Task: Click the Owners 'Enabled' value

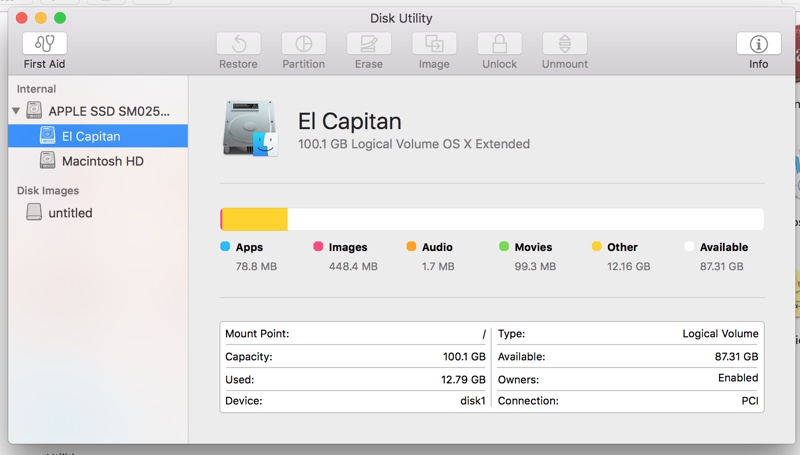Action: 738,378
